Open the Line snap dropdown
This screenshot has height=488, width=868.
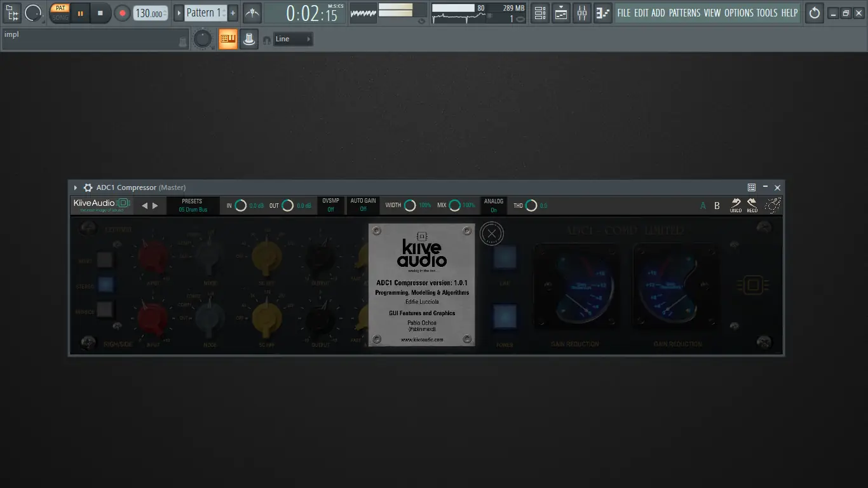[x=293, y=39]
